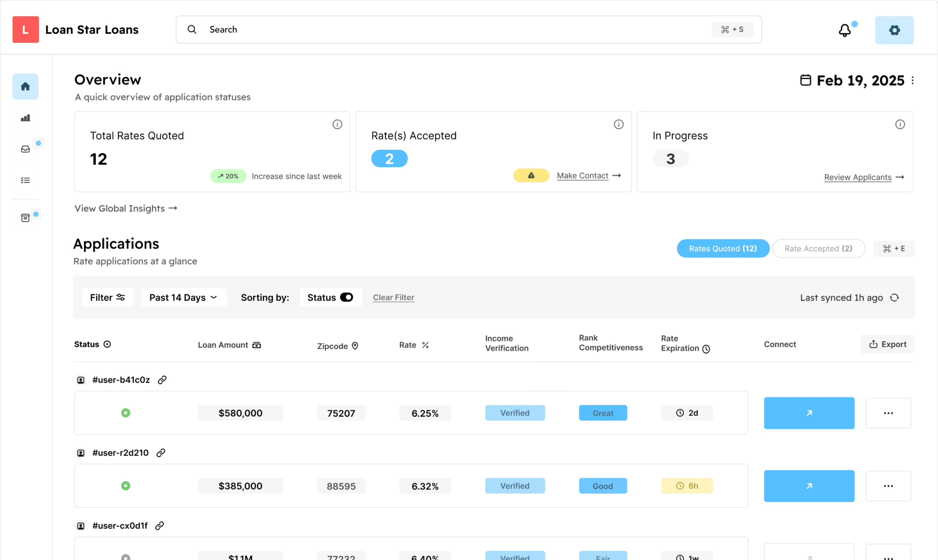Click the 20% increase badge

coord(228,176)
